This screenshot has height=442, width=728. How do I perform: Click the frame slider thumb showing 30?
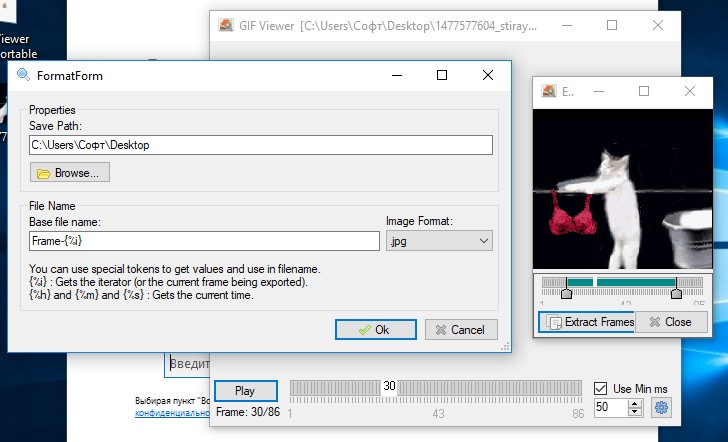pyautogui.click(x=389, y=386)
